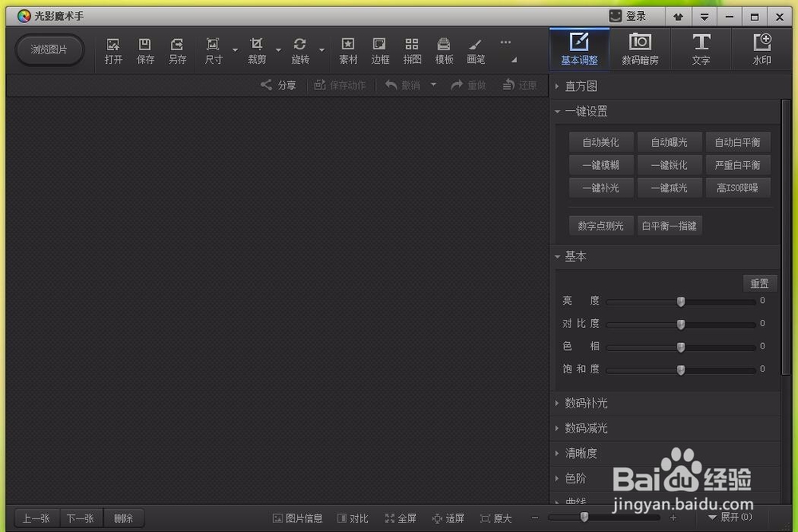The image size is (798, 532).
Task: Apply 高ISO降噪 noise reduction
Action: (x=737, y=188)
